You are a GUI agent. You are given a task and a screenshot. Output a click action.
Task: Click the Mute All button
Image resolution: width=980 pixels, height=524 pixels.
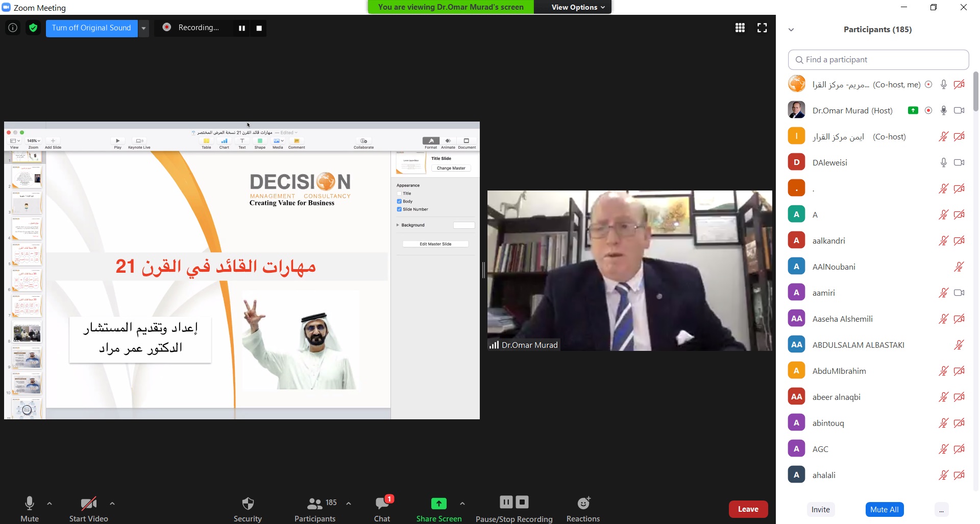tap(884, 509)
